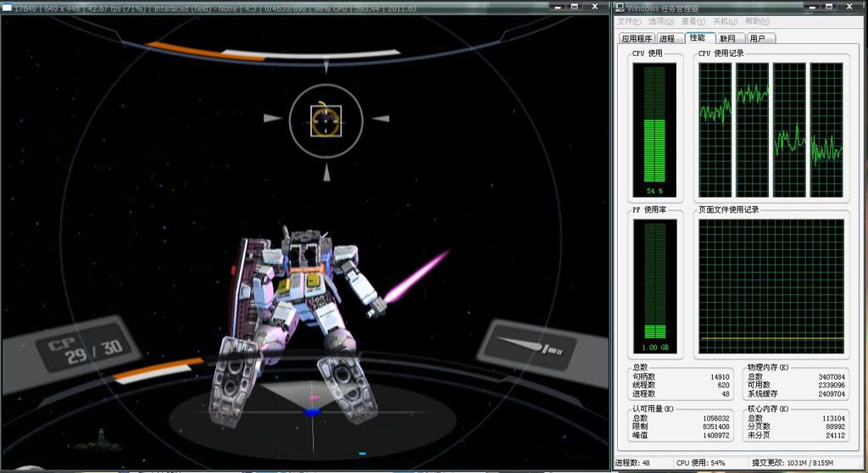Click the second CPU 使用记录 core graph
The image size is (868, 473).
(753, 130)
